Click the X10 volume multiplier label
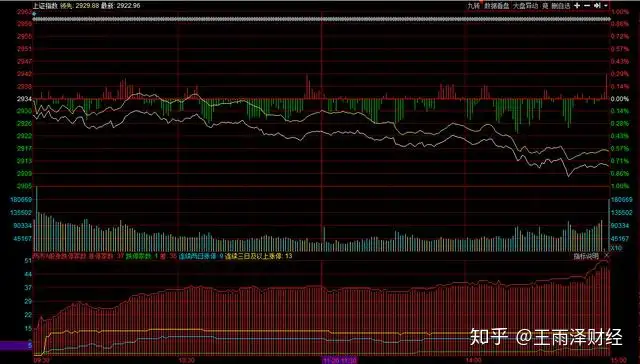Viewport: 640px width, 364px height. point(616,248)
